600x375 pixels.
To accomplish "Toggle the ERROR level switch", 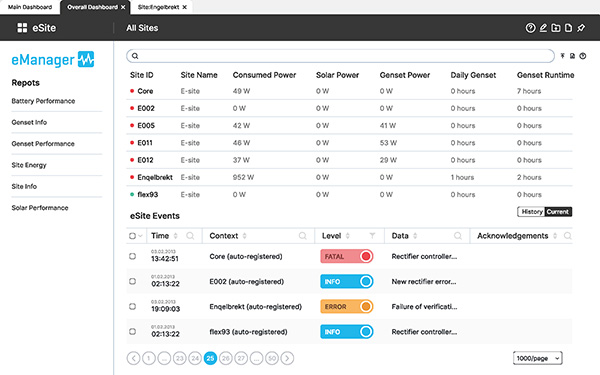I will tap(347, 307).
